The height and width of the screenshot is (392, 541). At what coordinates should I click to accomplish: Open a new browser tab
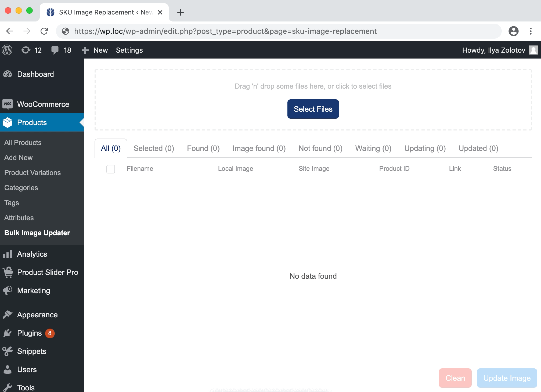181,12
